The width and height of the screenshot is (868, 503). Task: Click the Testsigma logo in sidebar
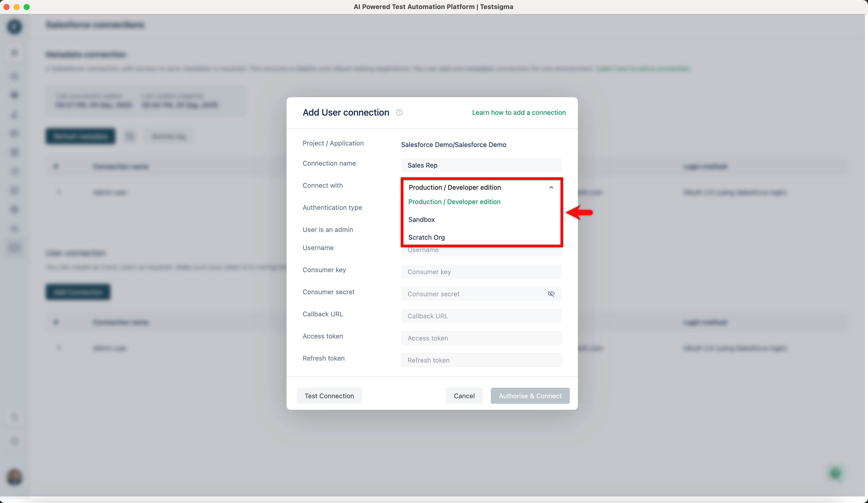point(15,27)
